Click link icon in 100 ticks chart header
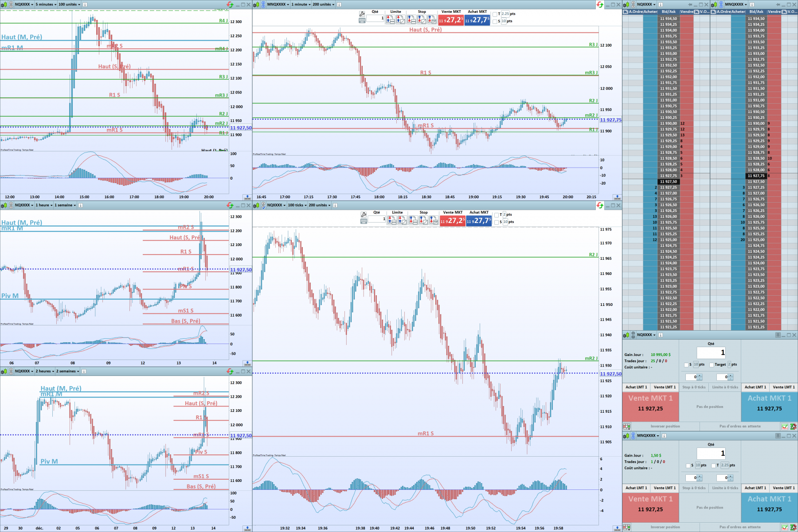Screen dimensions: 798x532 point(263,205)
